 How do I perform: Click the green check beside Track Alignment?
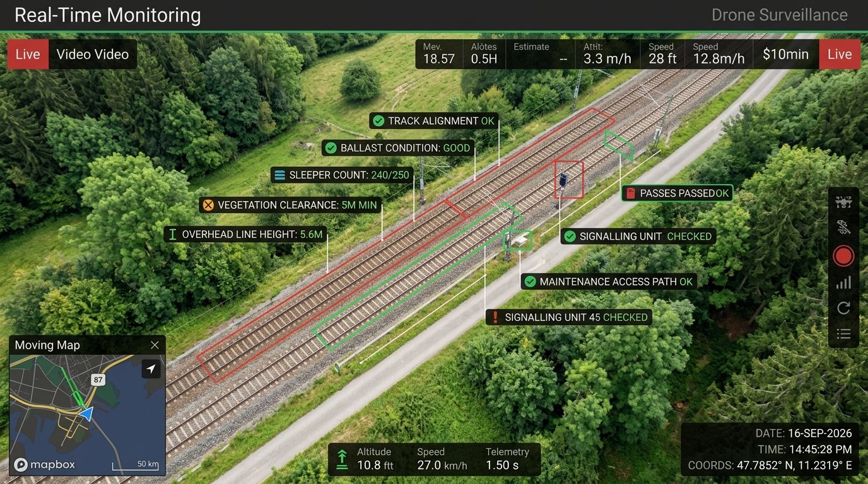click(x=378, y=121)
